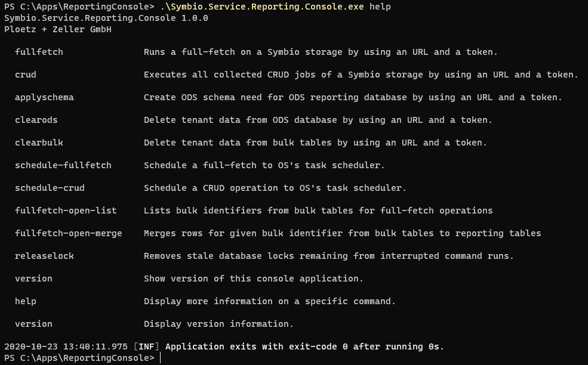Click the clearbulk command name
The height and width of the screenshot is (365, 588).
point(39,143)
